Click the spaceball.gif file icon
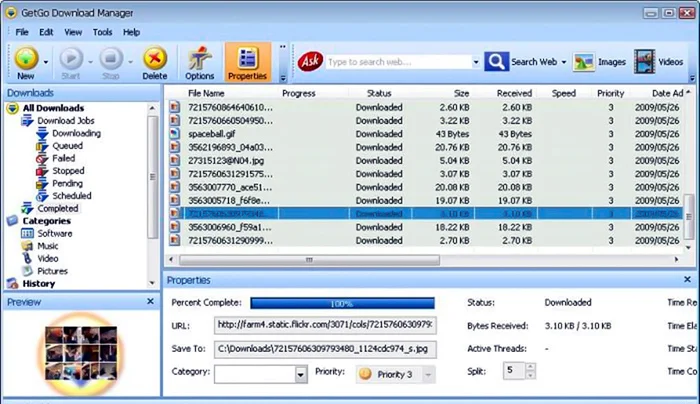This screenshot has width=700, height=404. coord(175,133)
